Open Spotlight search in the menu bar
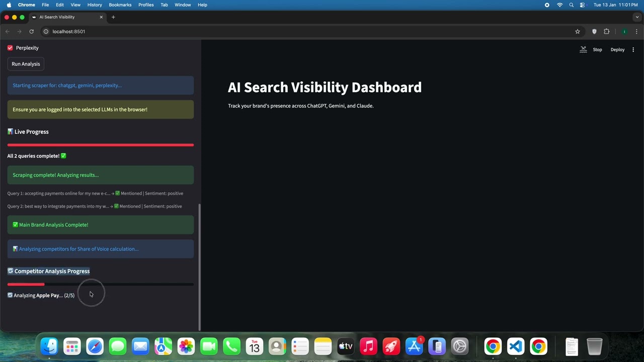The width and height of the screenshot is (644, 362). (x=571, y=5)
